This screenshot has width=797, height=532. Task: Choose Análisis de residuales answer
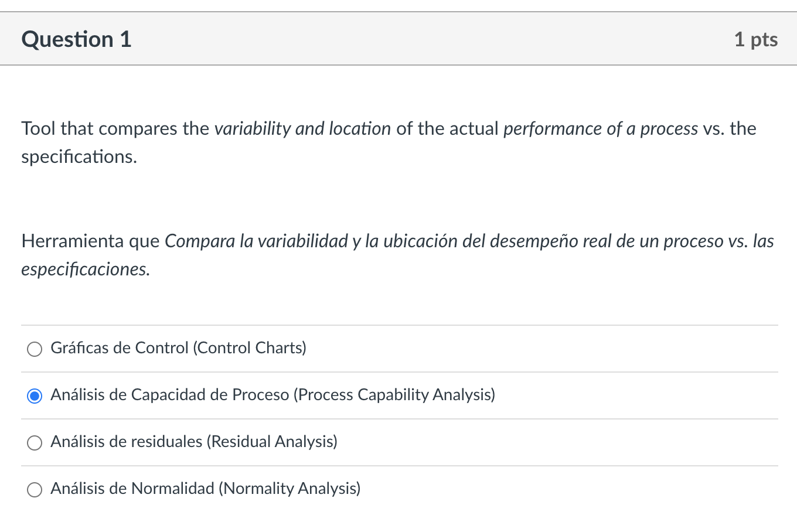coord(35,443)
